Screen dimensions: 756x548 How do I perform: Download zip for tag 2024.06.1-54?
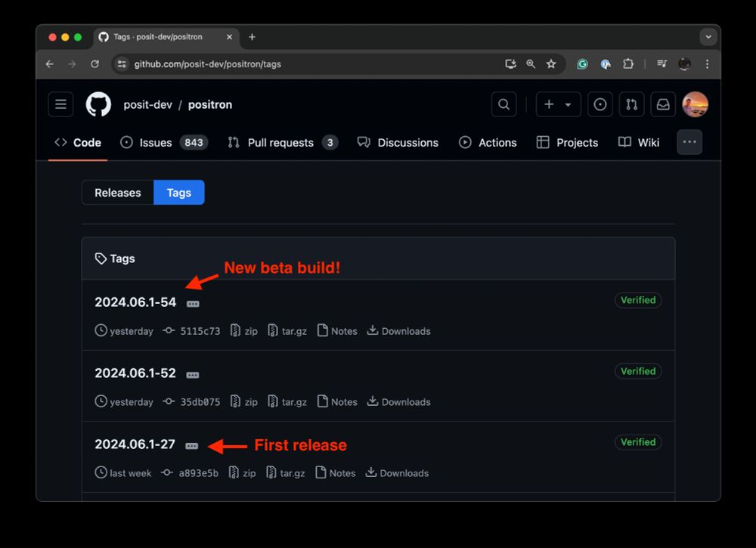tap(244, 331)
